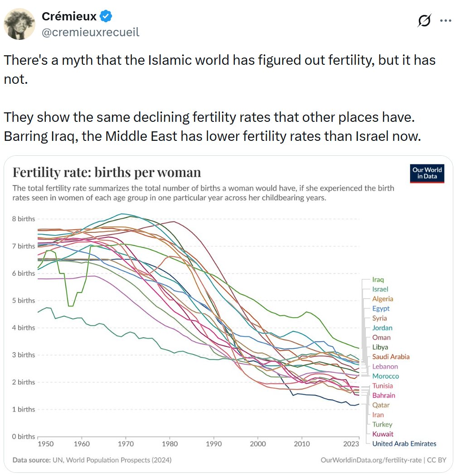The image size is (456, 476).
Task: Click the Grok slash-circle icon
Action: coord(424,21)
